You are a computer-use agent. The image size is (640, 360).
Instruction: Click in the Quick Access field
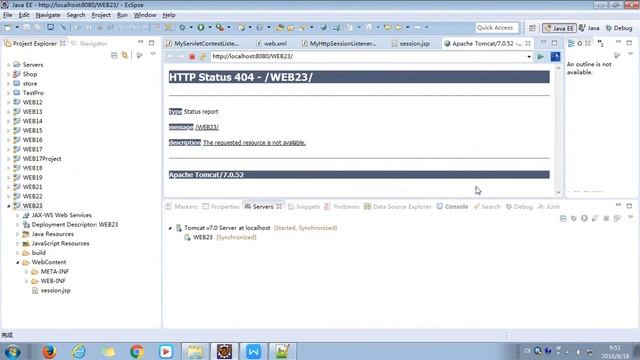coord(497,27)
